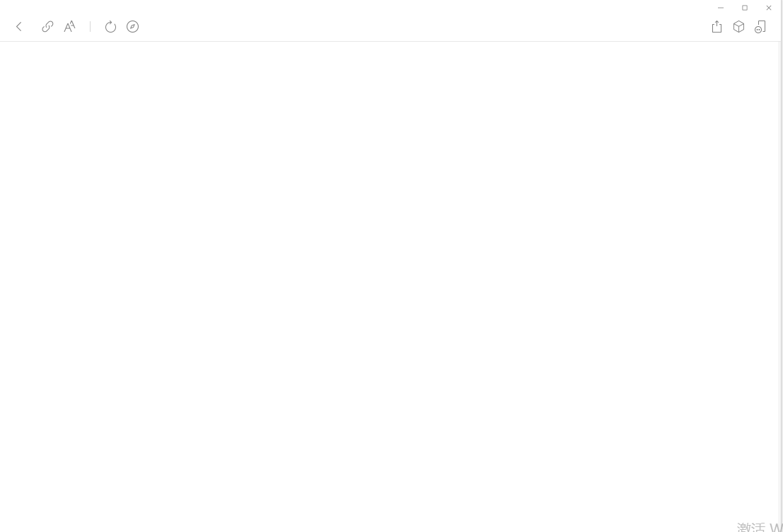Open the more options page icon
Viewport: 783px width, 532px height.
tap(760, 26)
